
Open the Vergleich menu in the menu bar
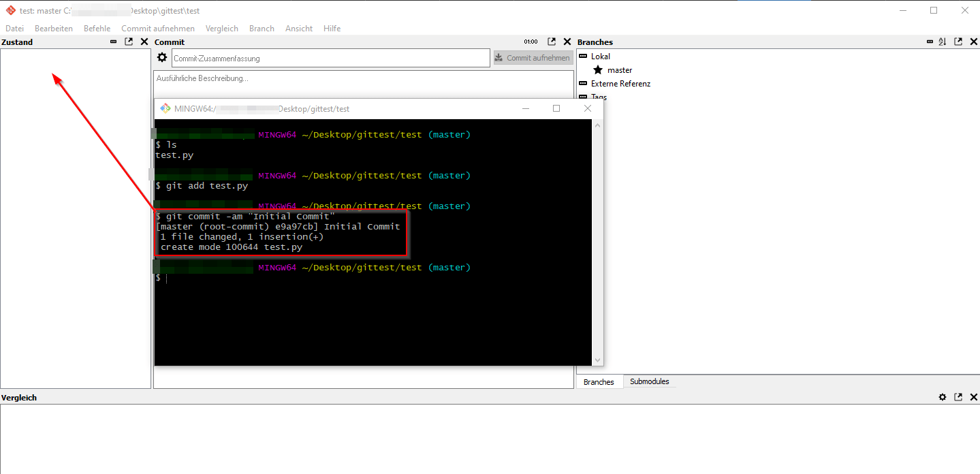click(221, 29)
